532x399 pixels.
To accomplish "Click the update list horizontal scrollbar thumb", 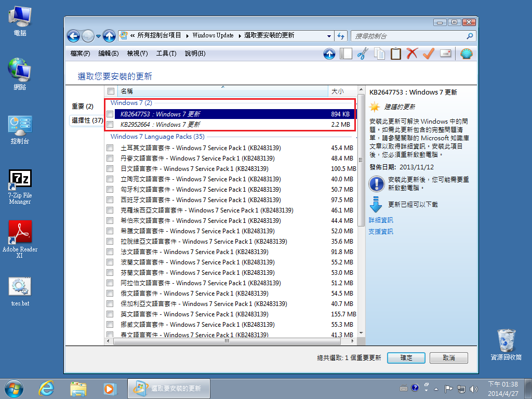I will pyautogui.click(x=227, y=341).
